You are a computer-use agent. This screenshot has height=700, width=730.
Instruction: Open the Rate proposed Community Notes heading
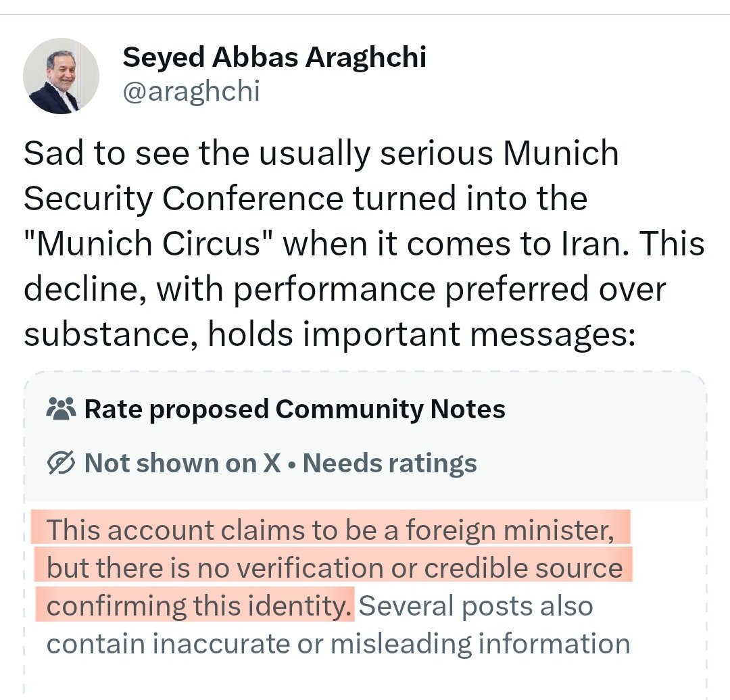click(295, 409)
